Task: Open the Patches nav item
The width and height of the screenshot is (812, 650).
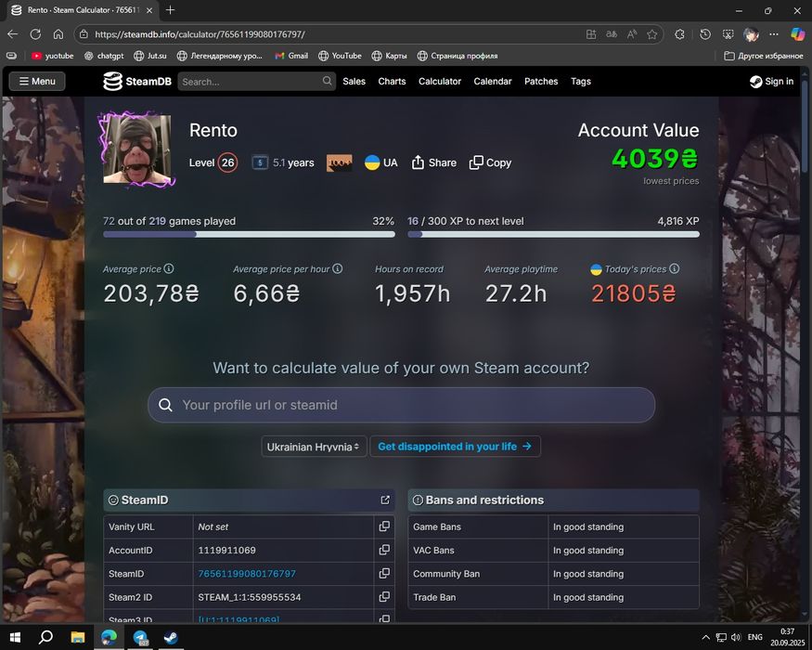Action: click(541, 82)
